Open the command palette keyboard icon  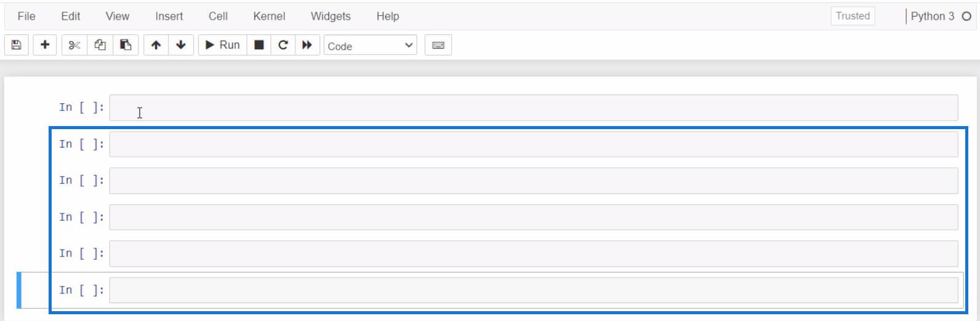pyautogui.click(x=438, y=45)
